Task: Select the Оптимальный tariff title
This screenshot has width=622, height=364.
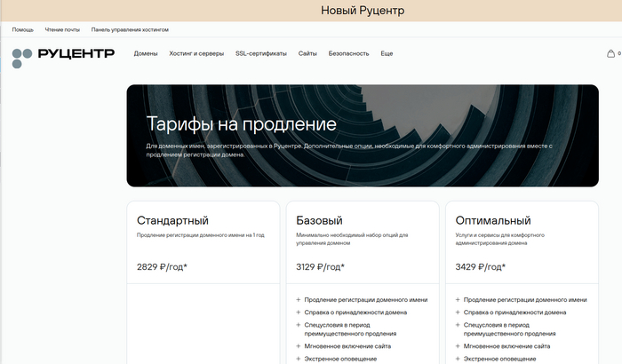Action: click(x=493, y=220)
